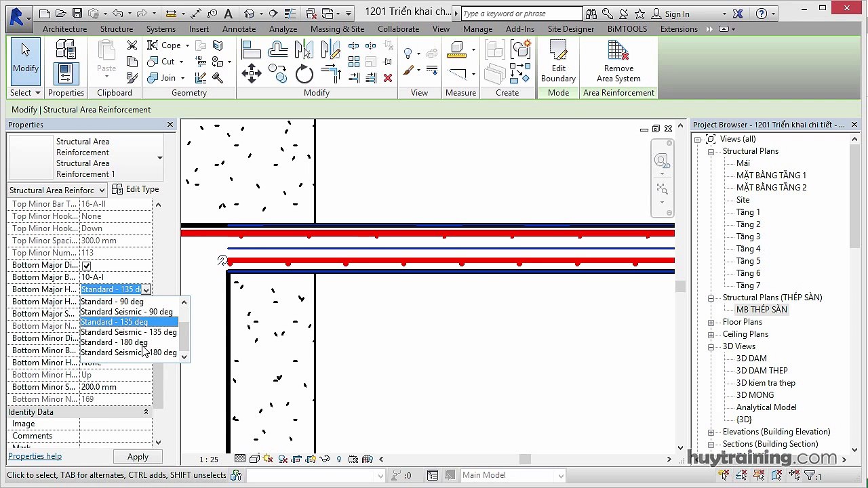
Task: Open the Annotate ribbon tab
Action: pos(239,29)
